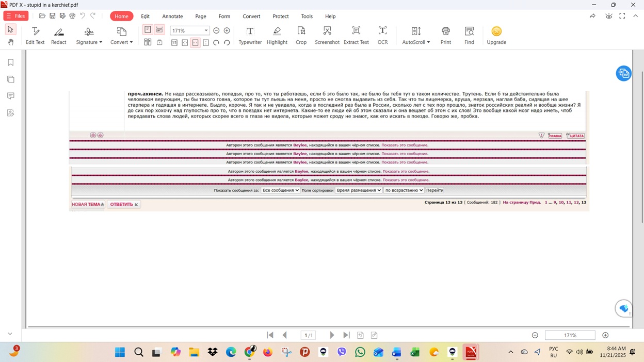Run OCR on the document

point(382,35)
